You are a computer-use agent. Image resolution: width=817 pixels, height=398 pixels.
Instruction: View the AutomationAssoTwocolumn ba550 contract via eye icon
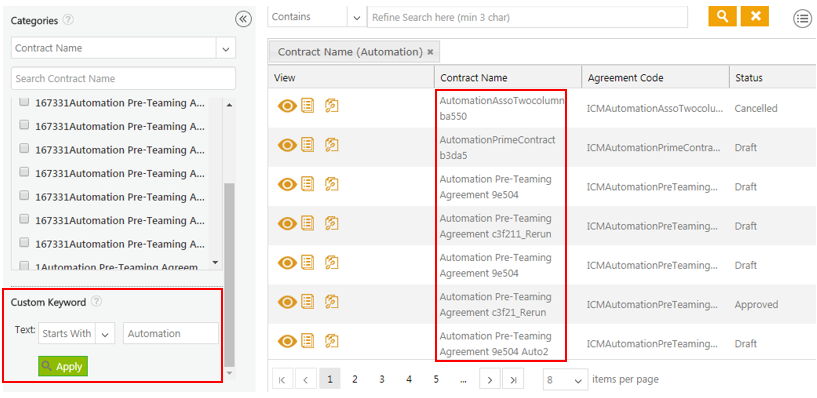pyautogui.click(x=287, y=106)
